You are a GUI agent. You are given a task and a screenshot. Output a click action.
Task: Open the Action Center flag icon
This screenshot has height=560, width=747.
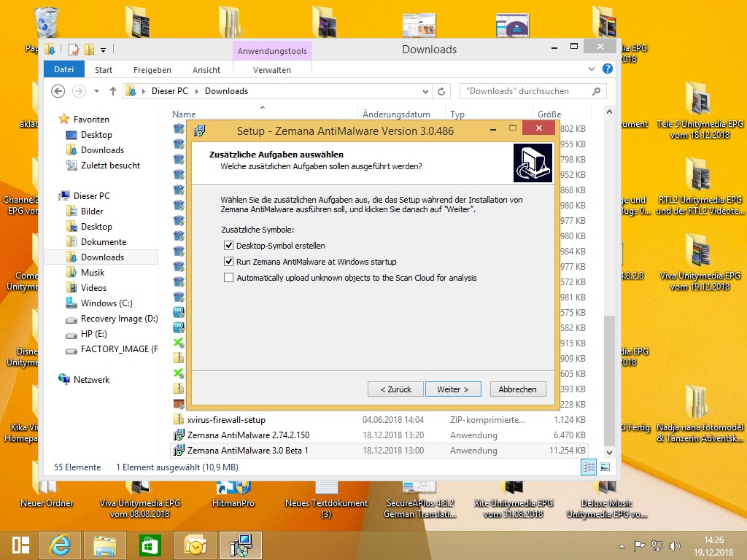click(x=639, y=545)
